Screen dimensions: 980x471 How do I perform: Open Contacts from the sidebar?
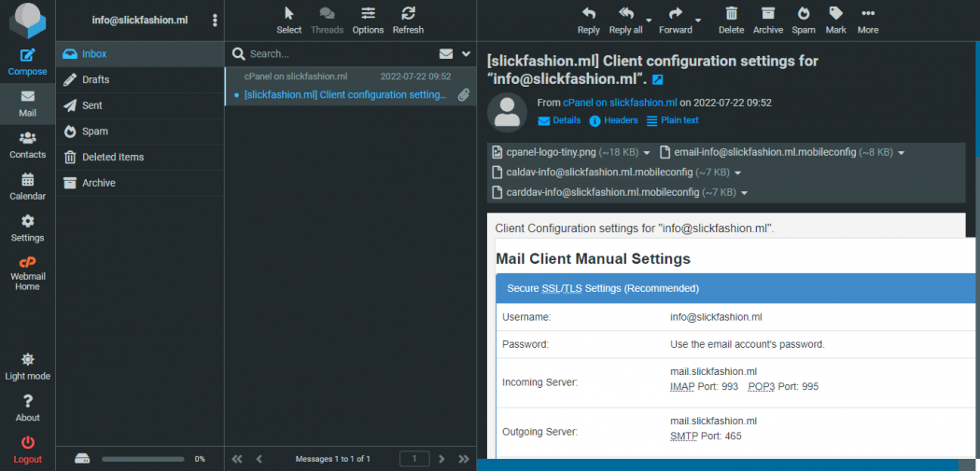coord(27,145)
